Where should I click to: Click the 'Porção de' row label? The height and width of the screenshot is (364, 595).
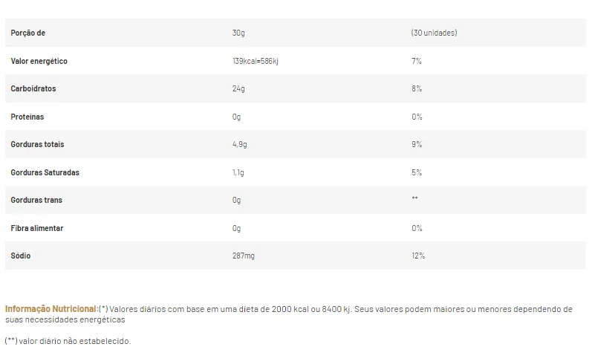[28, 33]
